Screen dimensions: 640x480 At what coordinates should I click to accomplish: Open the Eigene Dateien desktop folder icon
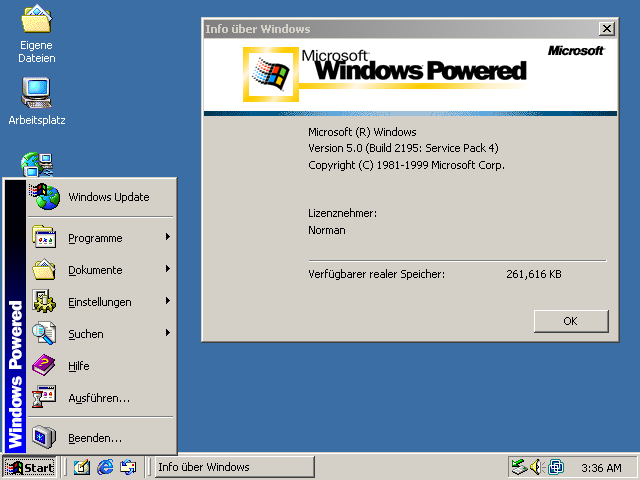click(36, 18)
